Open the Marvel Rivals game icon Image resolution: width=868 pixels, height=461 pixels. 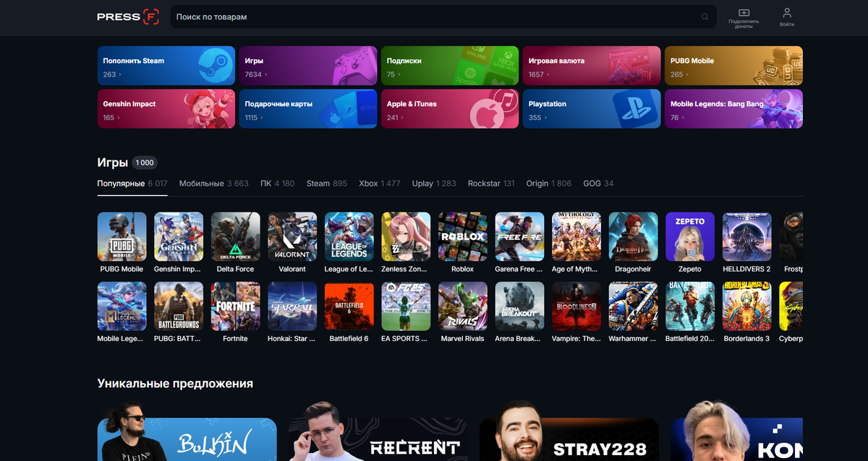click(462, 306)
